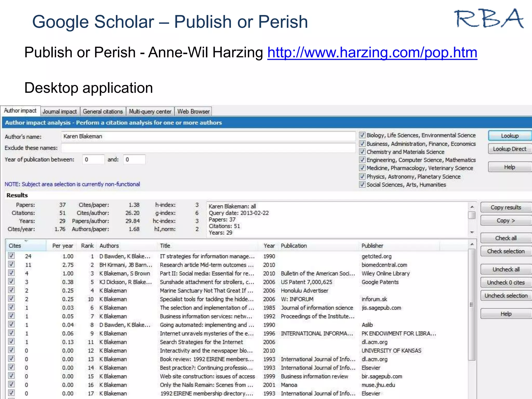The image size is (532, 399).
Task: Select 'muse.jhu.edu' publisher cell
Action: pyautogui.click(x=378, y=385)
